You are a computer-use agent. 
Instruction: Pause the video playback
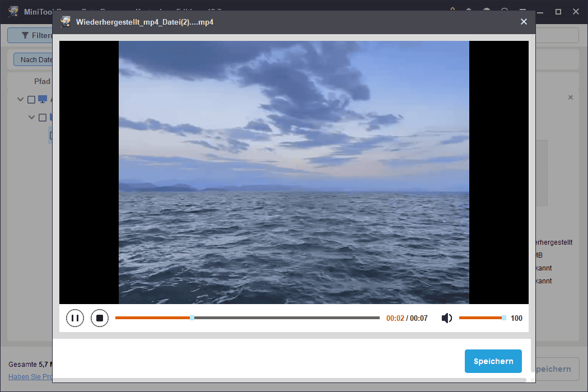pos(75,318)
